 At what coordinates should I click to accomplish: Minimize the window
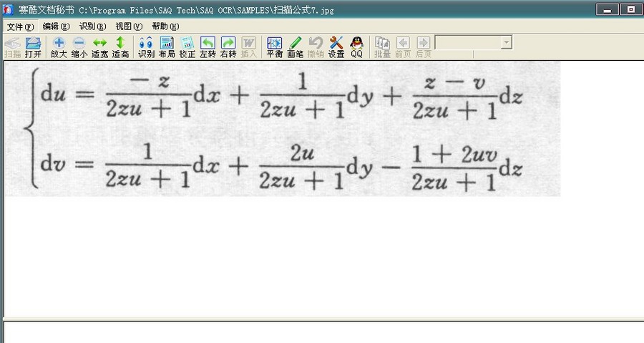click(608, 9)
